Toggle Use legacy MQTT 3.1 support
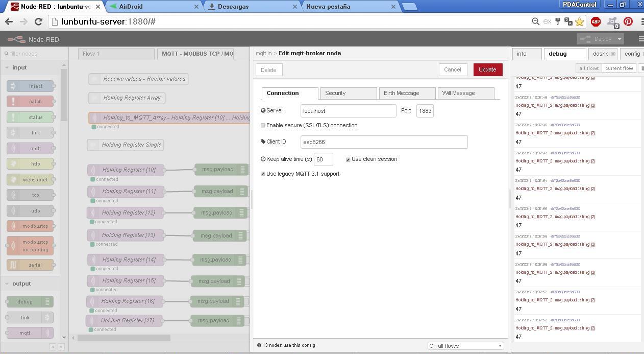 (263, 174)
